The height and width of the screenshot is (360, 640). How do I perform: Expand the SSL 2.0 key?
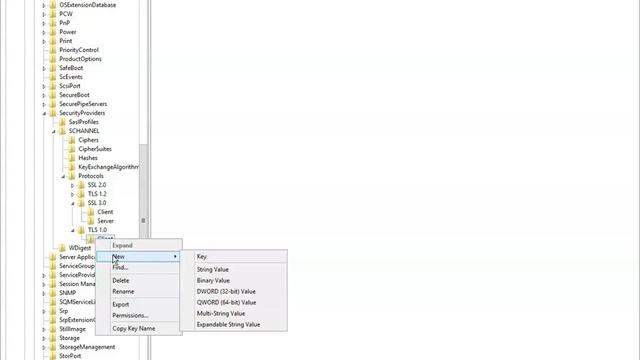(x=73, y=185)
